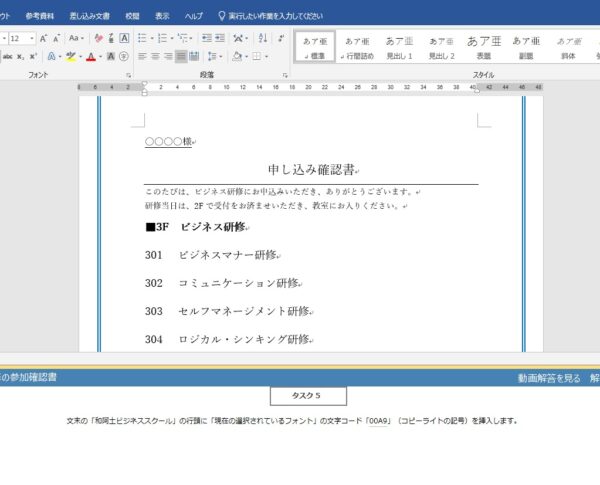
Task: Toggle the justify alignment button
Action: coord(181,57)
